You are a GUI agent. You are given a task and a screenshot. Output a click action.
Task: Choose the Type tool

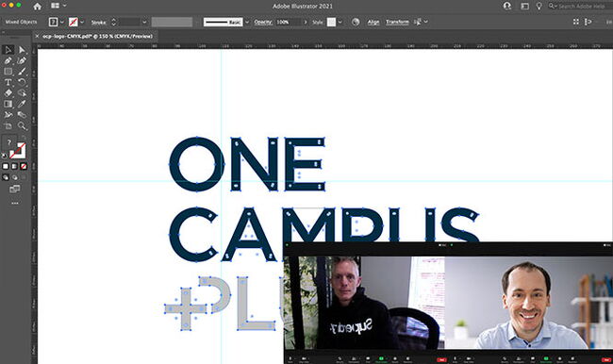[x=8, y=82]
